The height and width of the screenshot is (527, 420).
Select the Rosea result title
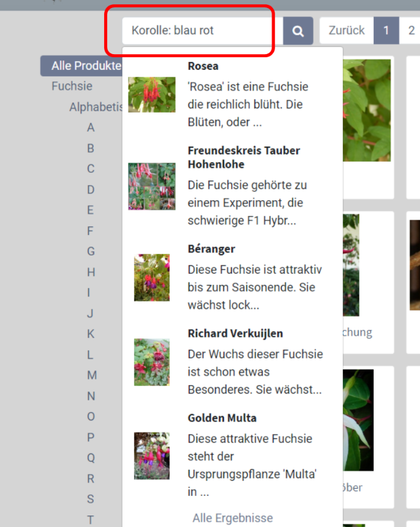pos(203,66)
